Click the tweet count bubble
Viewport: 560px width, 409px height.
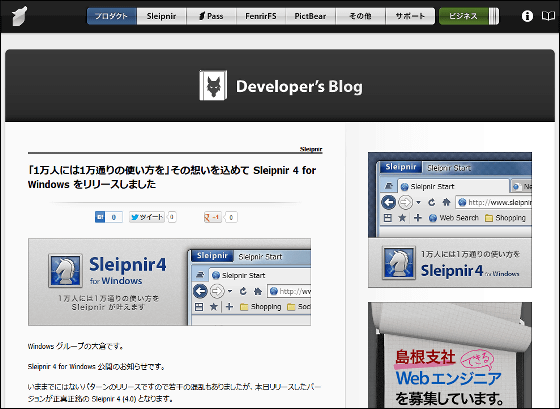(172, 217)
